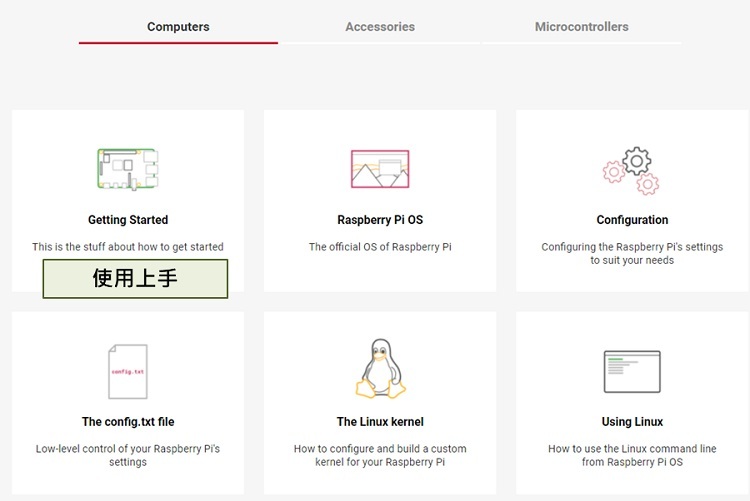Click the Configuration gears icon
The image size is (750, 501).
[x=632, y=170]
